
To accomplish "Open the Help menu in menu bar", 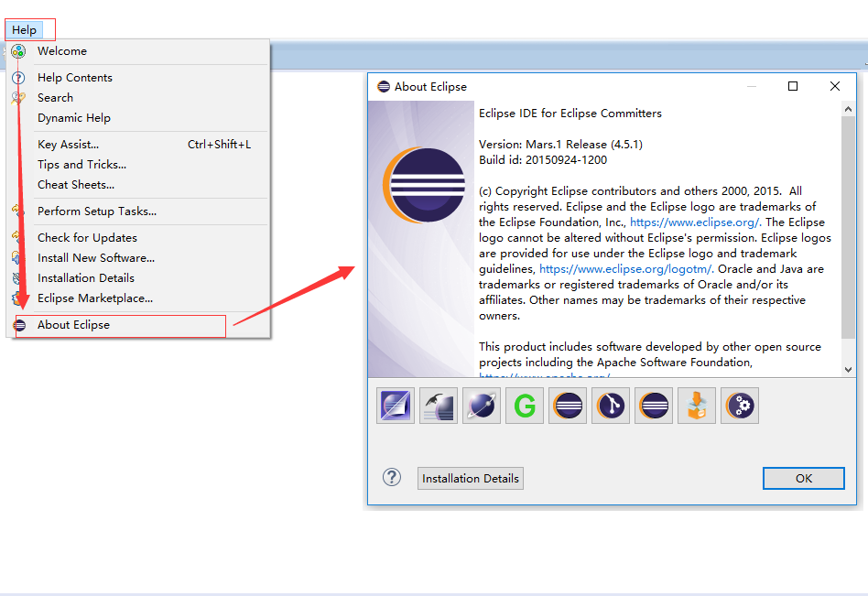I will (24, 30).
